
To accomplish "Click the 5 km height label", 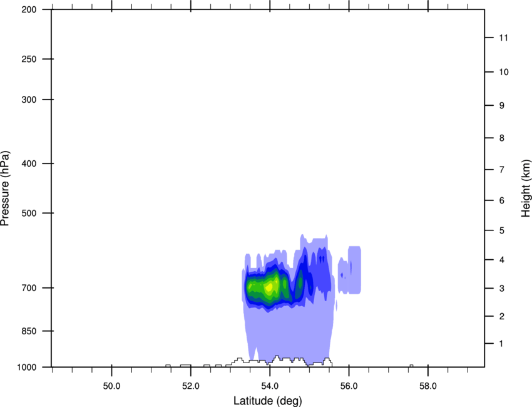I will click(501, 231).
